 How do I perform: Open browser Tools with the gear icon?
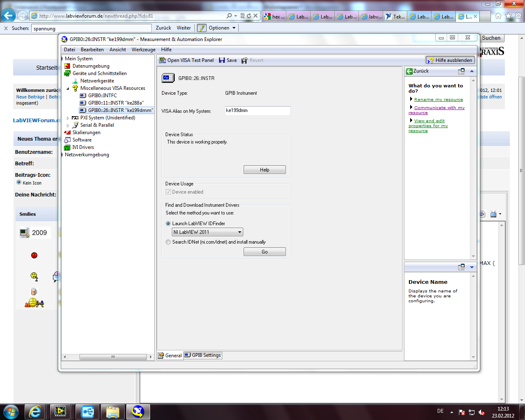(x=518, y=16)
